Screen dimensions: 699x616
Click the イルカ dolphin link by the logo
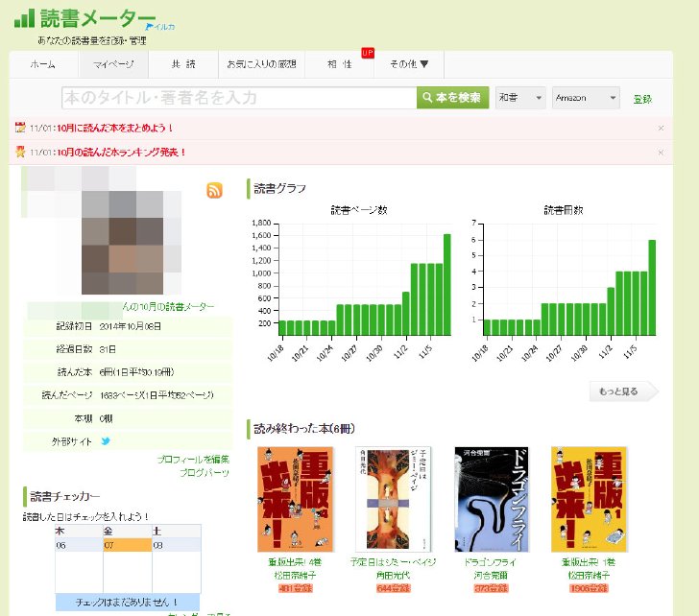[x=160, y=27]
